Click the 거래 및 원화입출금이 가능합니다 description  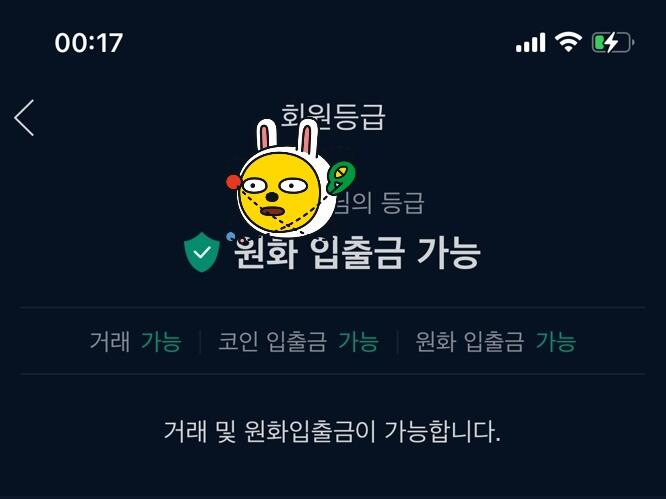tap(332, 431)
